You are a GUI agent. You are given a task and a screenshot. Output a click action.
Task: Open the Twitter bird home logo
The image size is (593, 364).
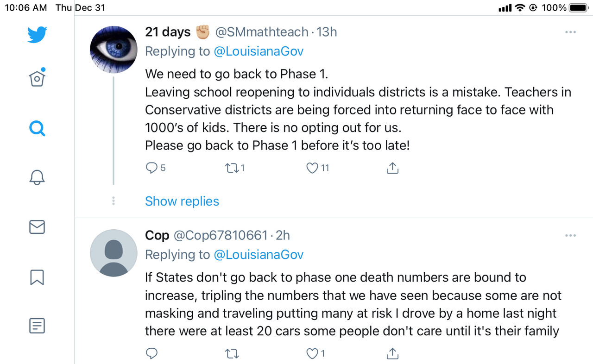37,35
